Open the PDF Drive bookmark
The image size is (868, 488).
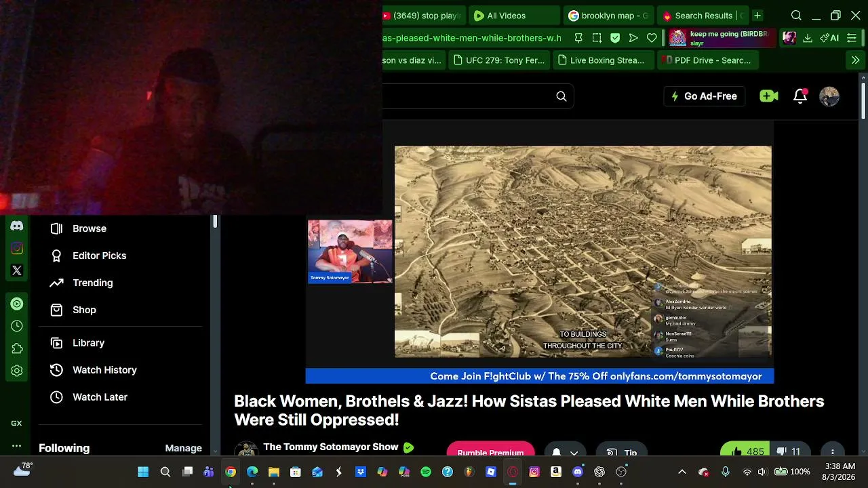click(707, 60)
